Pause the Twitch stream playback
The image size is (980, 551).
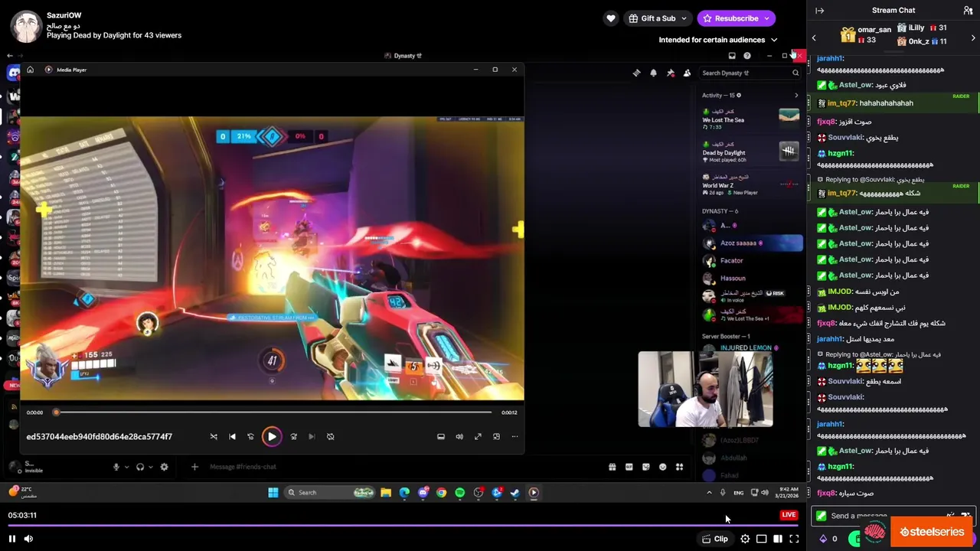tap(12, 539)
